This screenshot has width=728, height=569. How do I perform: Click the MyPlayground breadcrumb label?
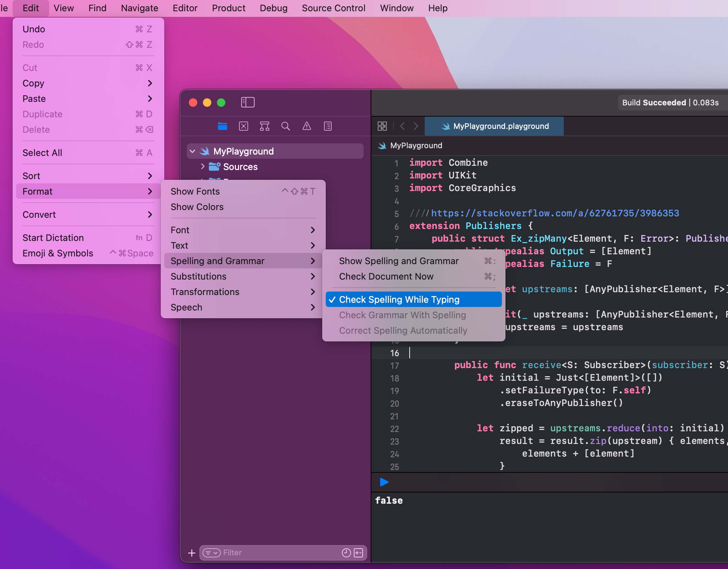coord(416,145)
